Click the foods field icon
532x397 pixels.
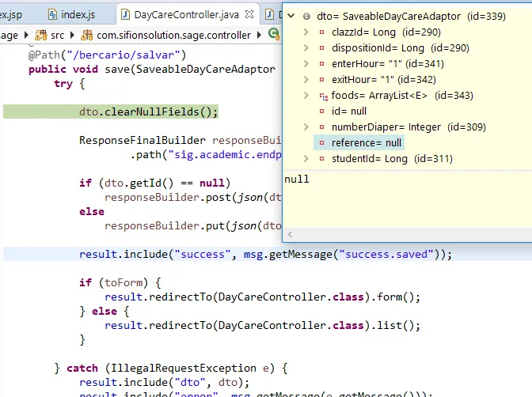pos(323,97)
